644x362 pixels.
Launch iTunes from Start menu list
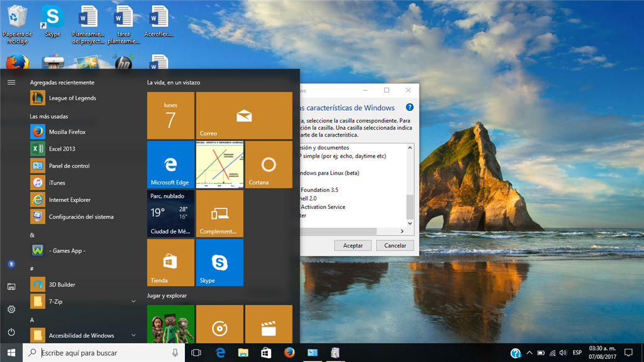(82, 183)
